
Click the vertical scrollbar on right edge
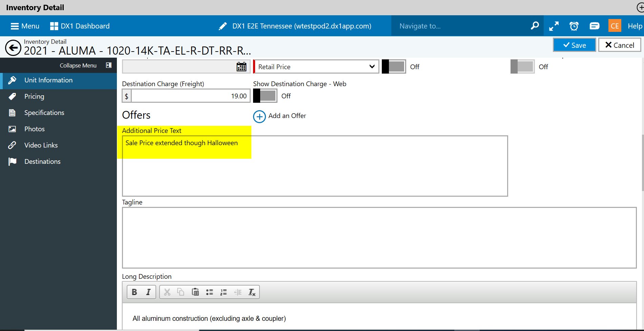642,163
